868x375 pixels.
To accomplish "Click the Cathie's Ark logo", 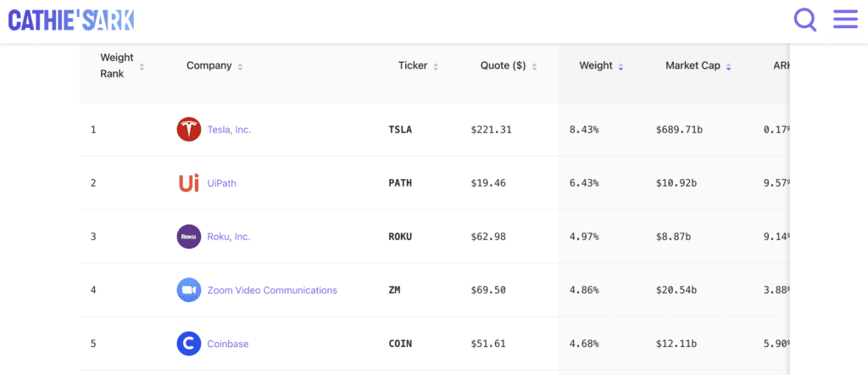I will [71, 20].
